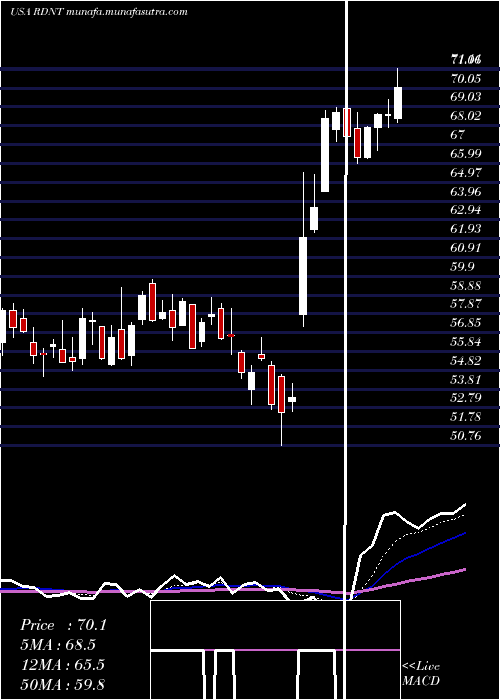This screenshot has height=700, width=500.
Task: Click the 69.03 price axis label
Action: click(467, 97)
